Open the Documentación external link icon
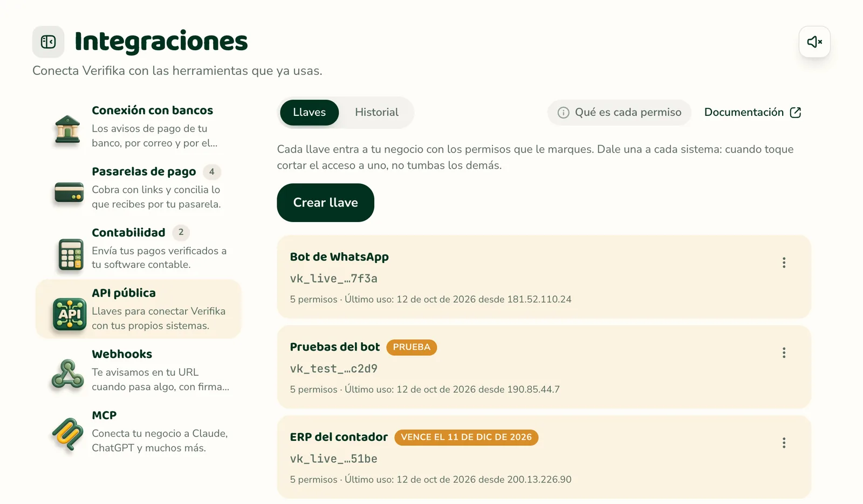Image resolution: width=863 pixels, height=504 pixels. (x=795, y=113)
